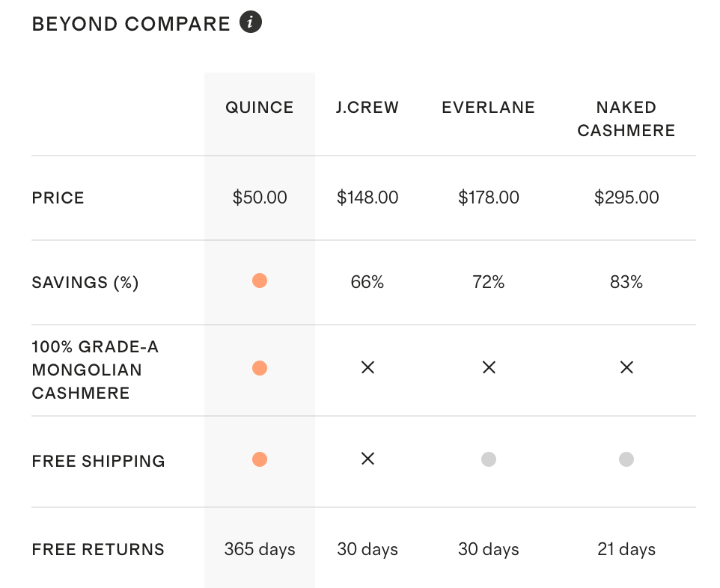Click Quince's orange dot for Mongolian Cashmere
This screenshot has height=588, width=720.
click(260, 368)
